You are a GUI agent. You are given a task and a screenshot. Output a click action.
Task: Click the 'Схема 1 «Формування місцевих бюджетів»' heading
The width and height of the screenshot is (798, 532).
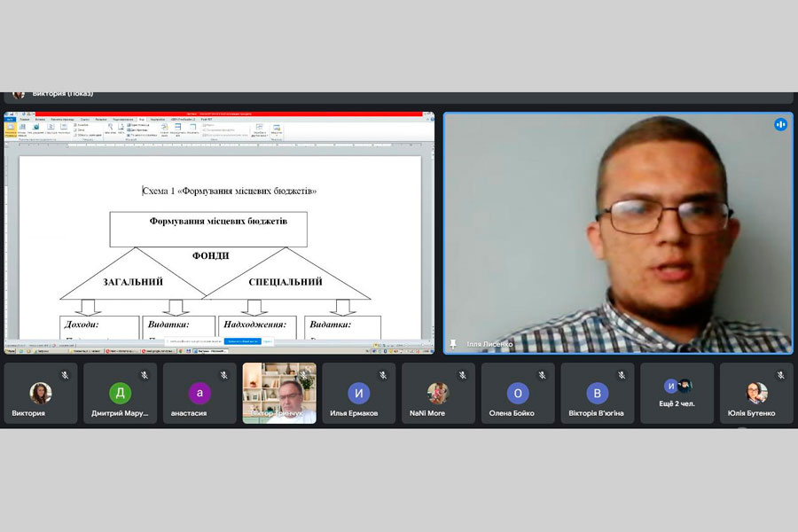tap(229, 191)
